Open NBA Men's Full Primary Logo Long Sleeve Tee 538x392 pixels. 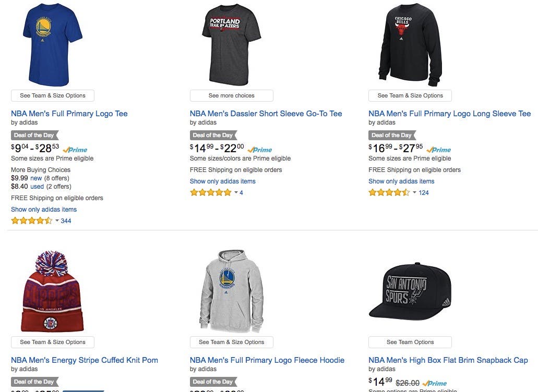(449, 114)
